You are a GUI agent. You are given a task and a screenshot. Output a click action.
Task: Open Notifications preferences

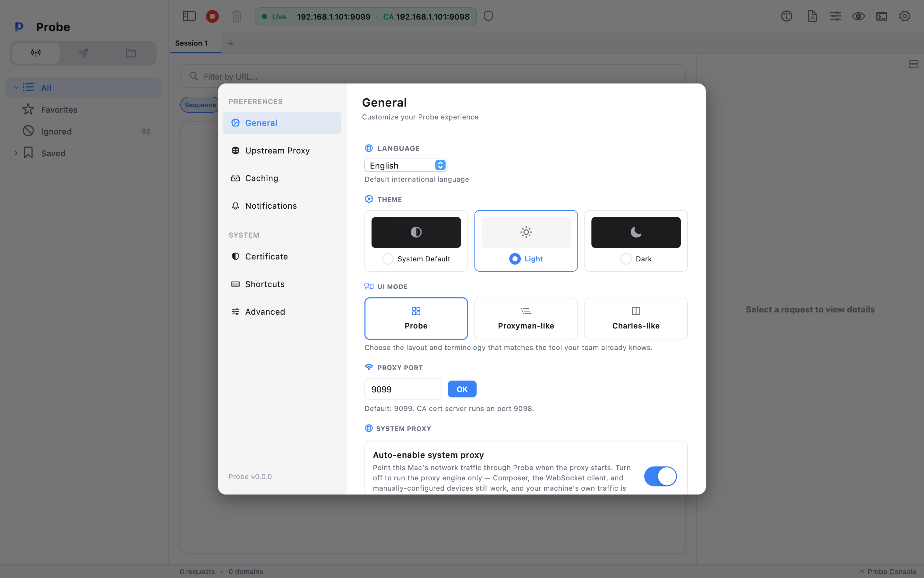pos(282,206)
